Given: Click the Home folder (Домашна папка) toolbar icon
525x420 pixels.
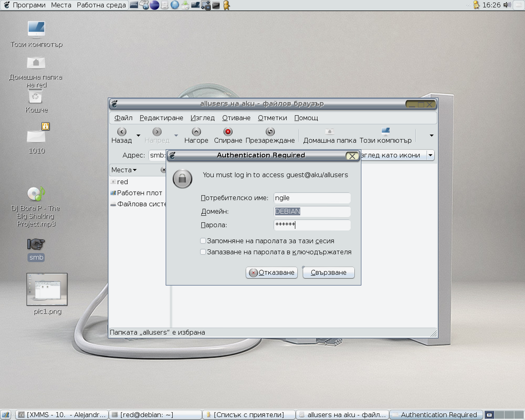Looking at the screenshot, I should point(329,132).
